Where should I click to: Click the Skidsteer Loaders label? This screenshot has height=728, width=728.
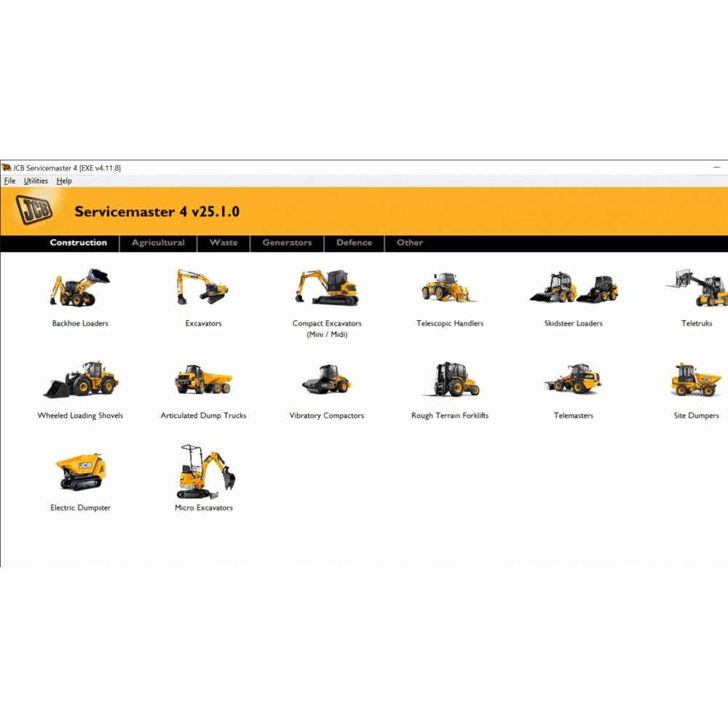(574, 324)
